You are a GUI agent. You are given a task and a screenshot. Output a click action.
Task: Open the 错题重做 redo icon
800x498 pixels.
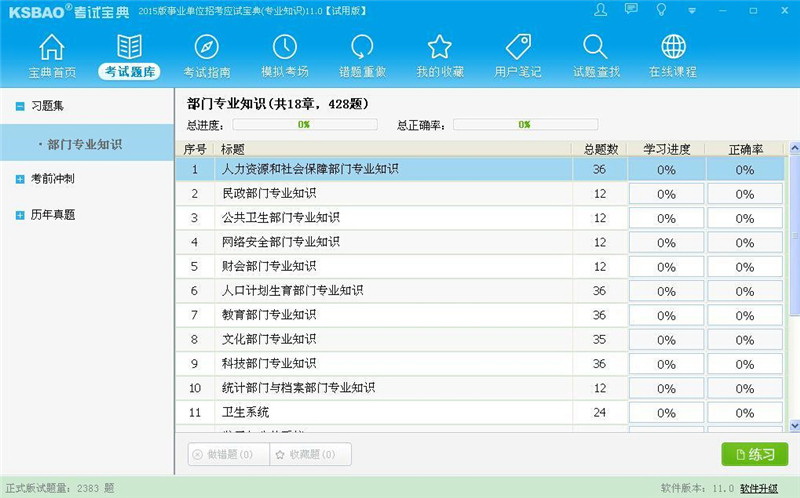362,47
